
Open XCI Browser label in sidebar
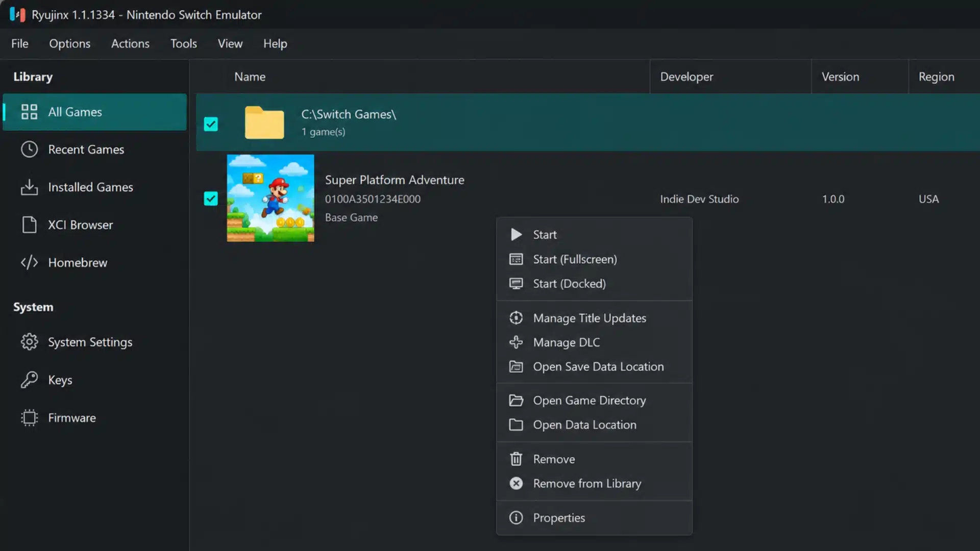click(x=80, y=225)
